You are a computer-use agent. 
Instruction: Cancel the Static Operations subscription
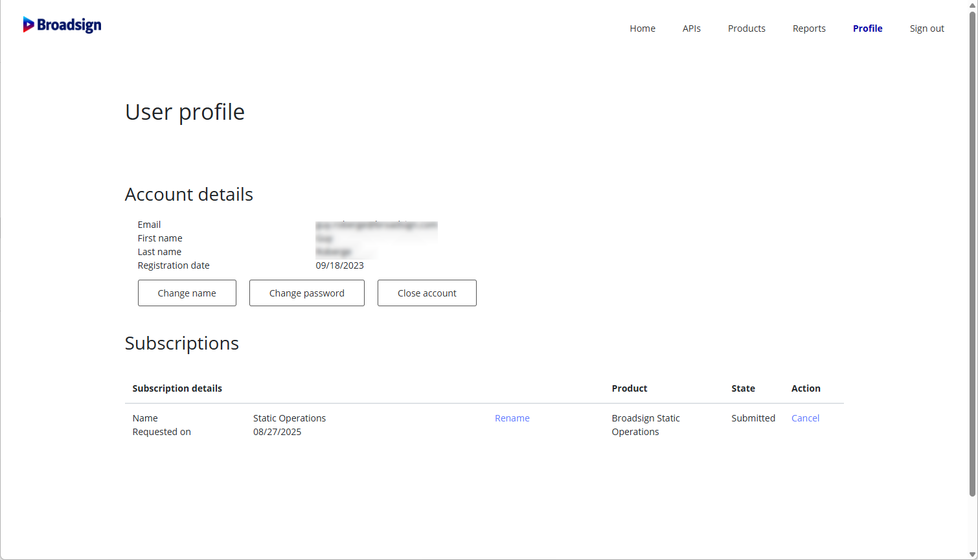click(x=805, y=418)
